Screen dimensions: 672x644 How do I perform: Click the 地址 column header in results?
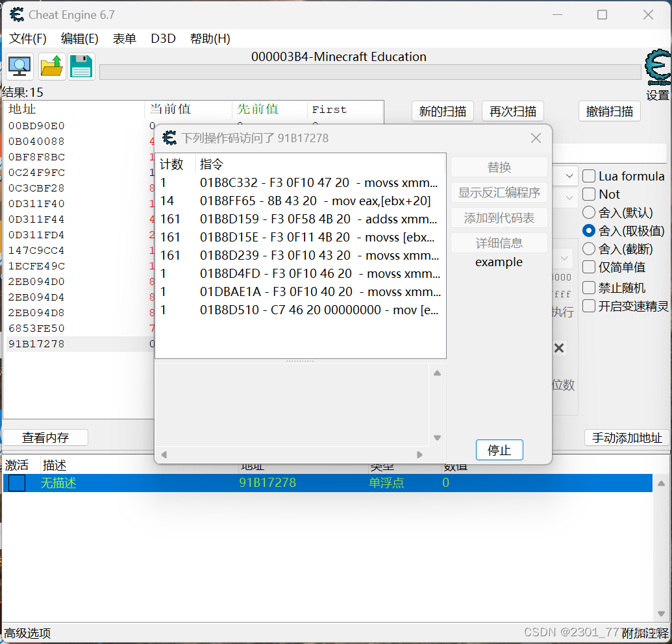pos(74,109)
